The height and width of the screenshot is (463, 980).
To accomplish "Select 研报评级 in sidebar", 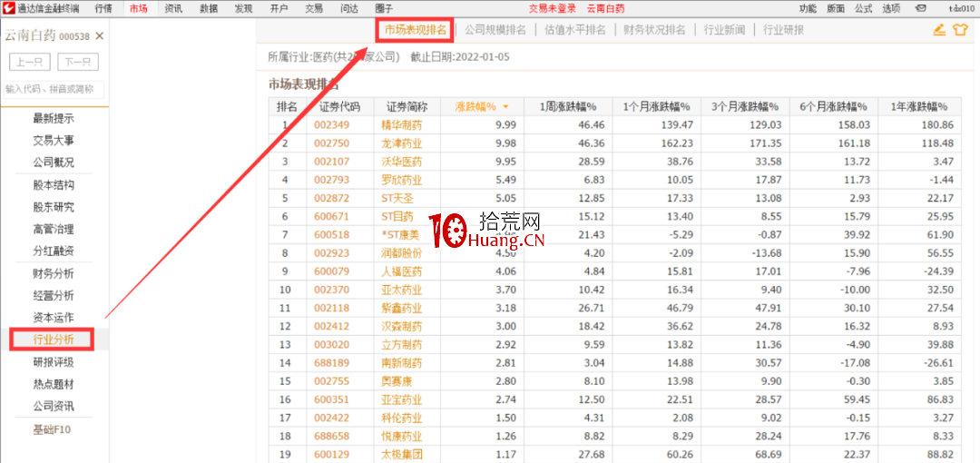I will (x=54, y=362).
